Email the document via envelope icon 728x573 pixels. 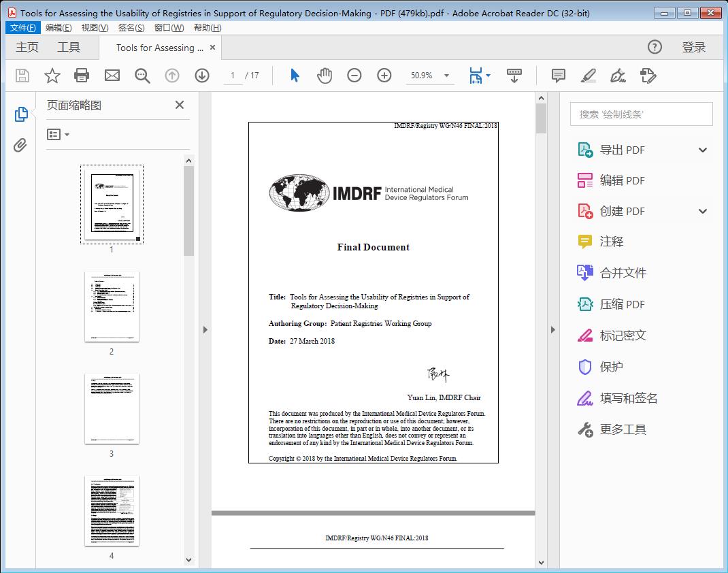click(x=112, y=76)
